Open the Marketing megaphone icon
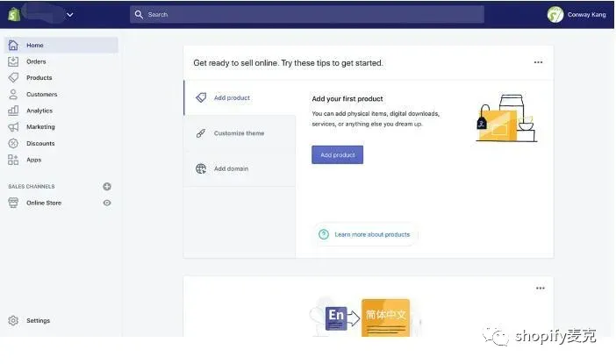The width and height of the screenshot is (616, 364). tap(13, 127)
